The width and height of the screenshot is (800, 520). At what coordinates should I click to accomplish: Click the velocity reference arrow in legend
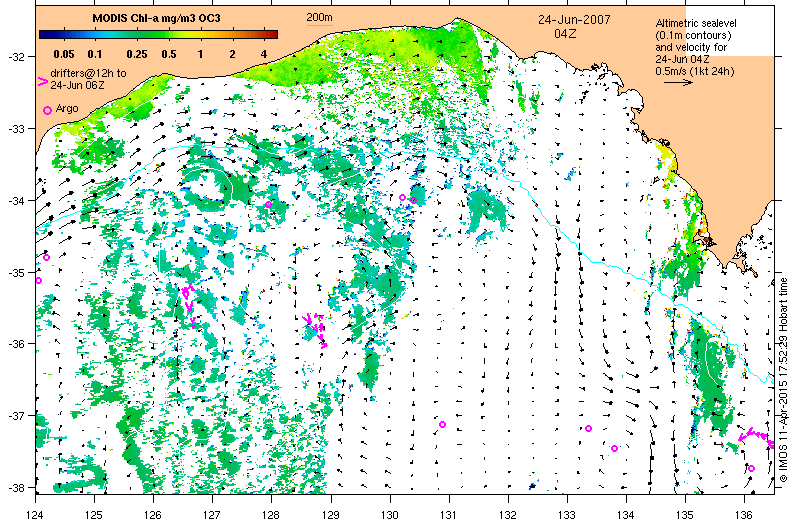[678, 82]
